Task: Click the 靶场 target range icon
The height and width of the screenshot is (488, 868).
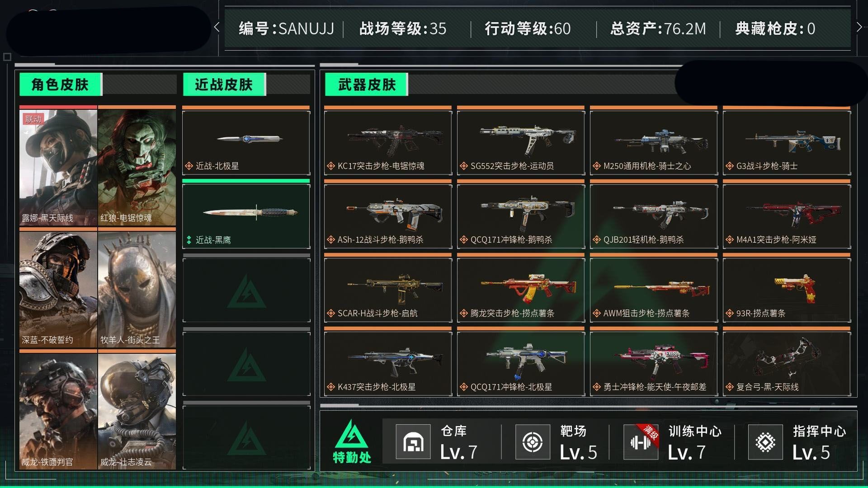Action: pos(533,442)
